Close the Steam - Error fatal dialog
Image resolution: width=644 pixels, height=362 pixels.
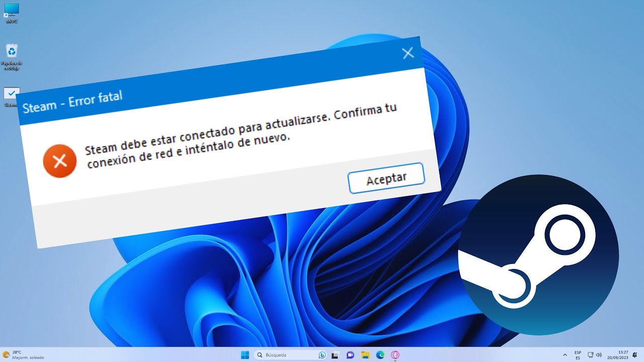coord(408,53)
